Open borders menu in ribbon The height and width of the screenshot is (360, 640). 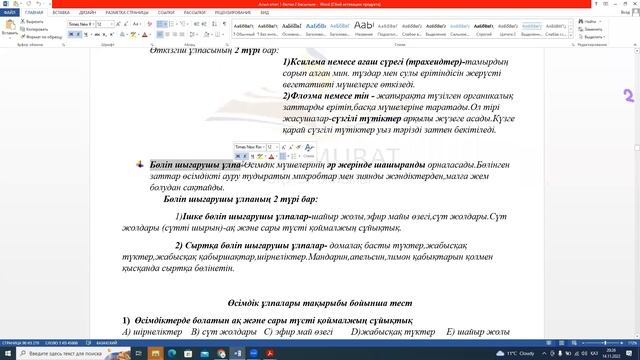pos(218,34)
